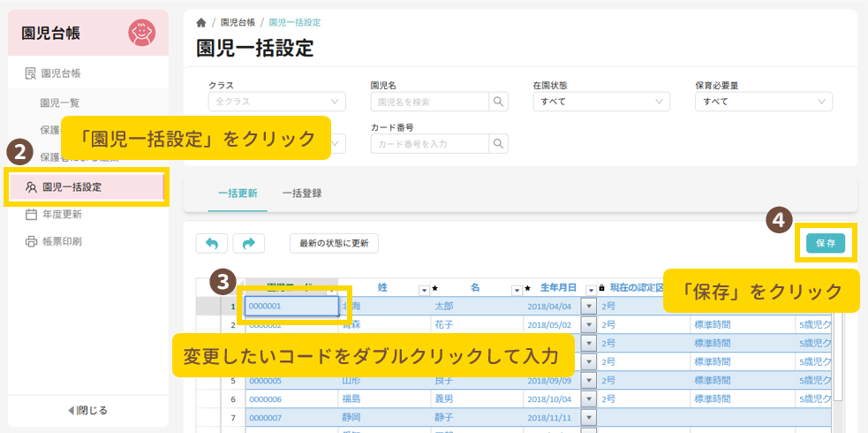Click the 園児名 search input field
Viewport: 868px width, 433px height.
[x=431, y=102]
